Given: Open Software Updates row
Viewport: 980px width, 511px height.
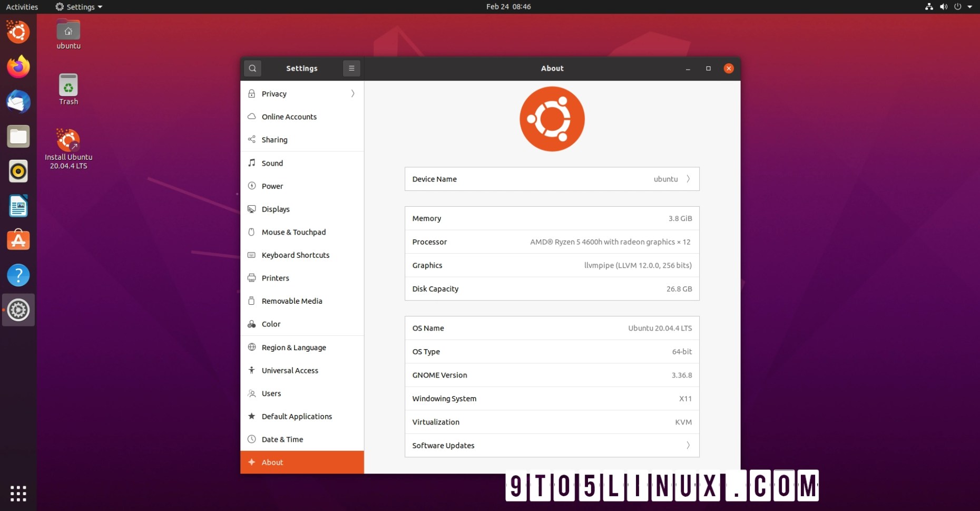Looking at the screenshot, I should pyautogui.click(x=552, y=445).
